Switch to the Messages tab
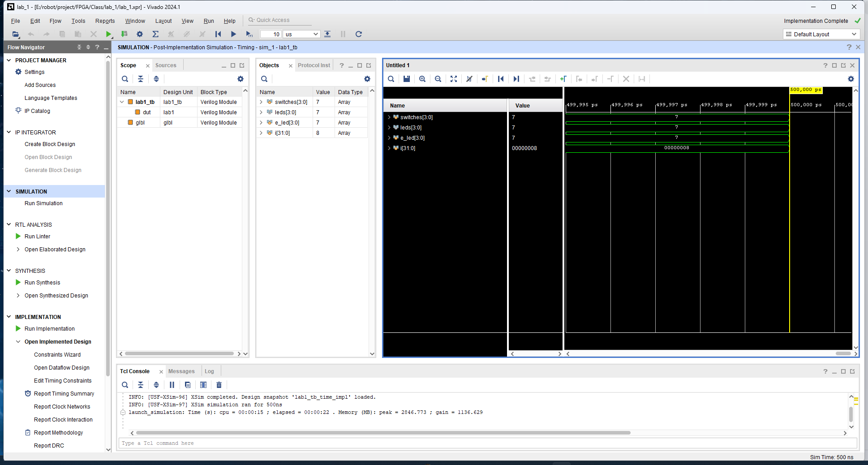 181,371
